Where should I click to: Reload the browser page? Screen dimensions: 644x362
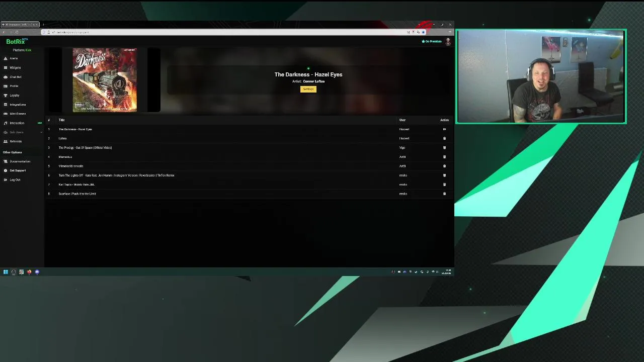(17, 32)
